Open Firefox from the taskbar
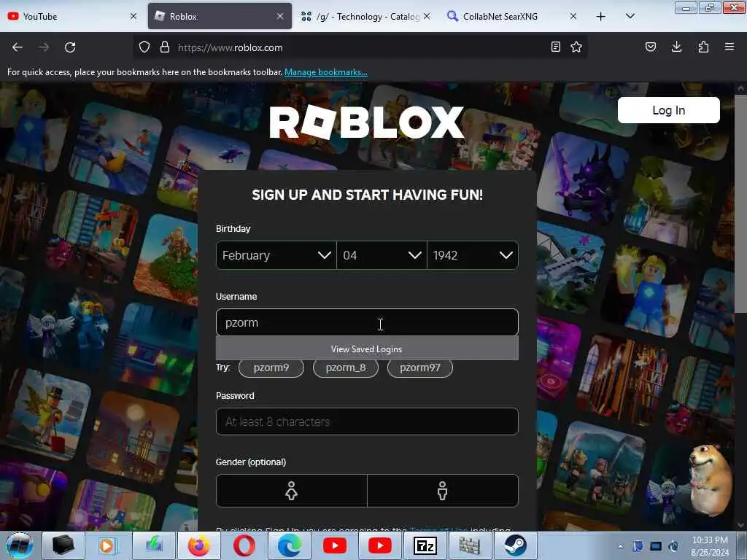The height and width of the screenshot is (560, 747). click(198, 545)
